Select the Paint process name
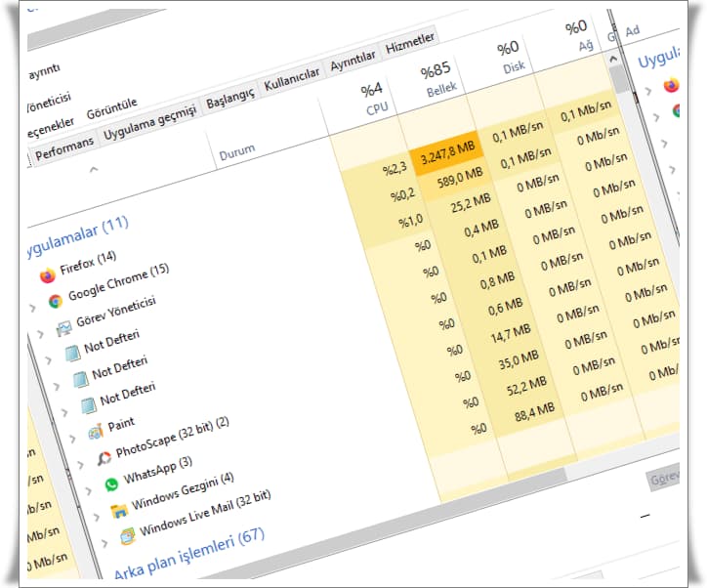Image resolution: width=707 pixels, height=588 pixels. (x=121, y=423)
